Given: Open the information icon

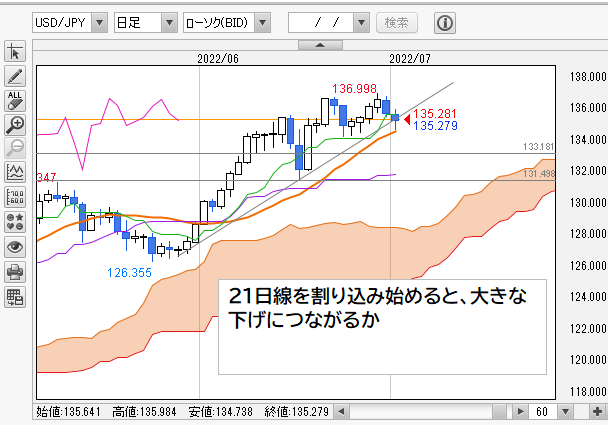Looking at the screenshot, I should tap(444, 23).
